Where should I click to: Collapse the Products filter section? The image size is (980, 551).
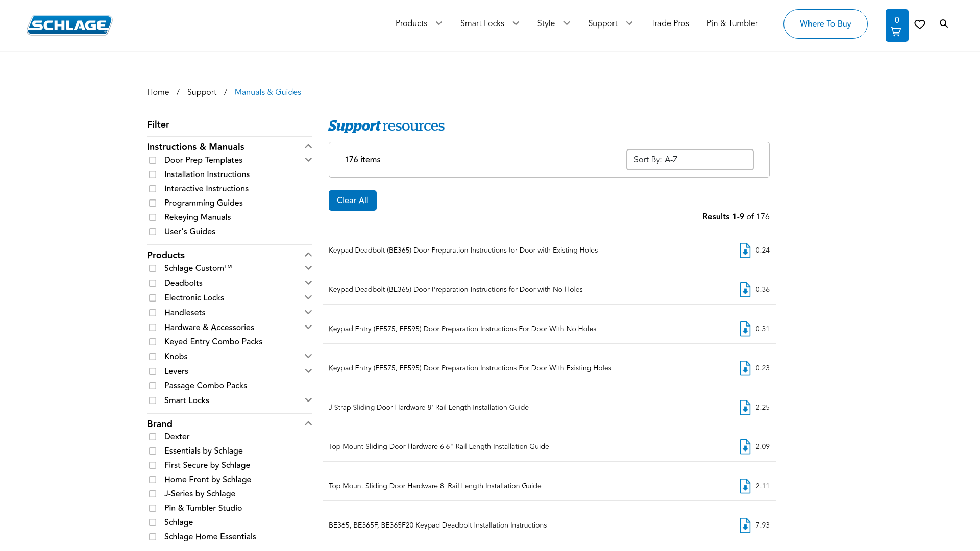pyautogui.click(x=308, y=255)
